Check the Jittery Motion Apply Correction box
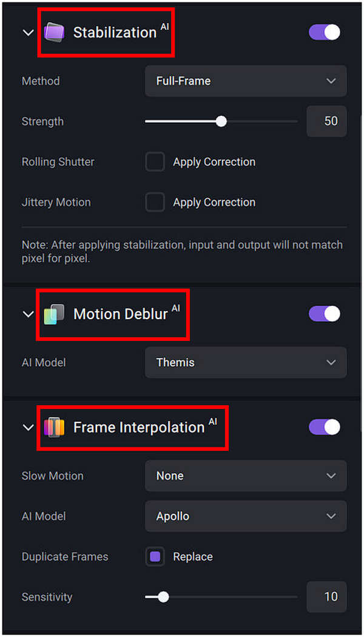The image size is (364, 637). coord(155,202)
